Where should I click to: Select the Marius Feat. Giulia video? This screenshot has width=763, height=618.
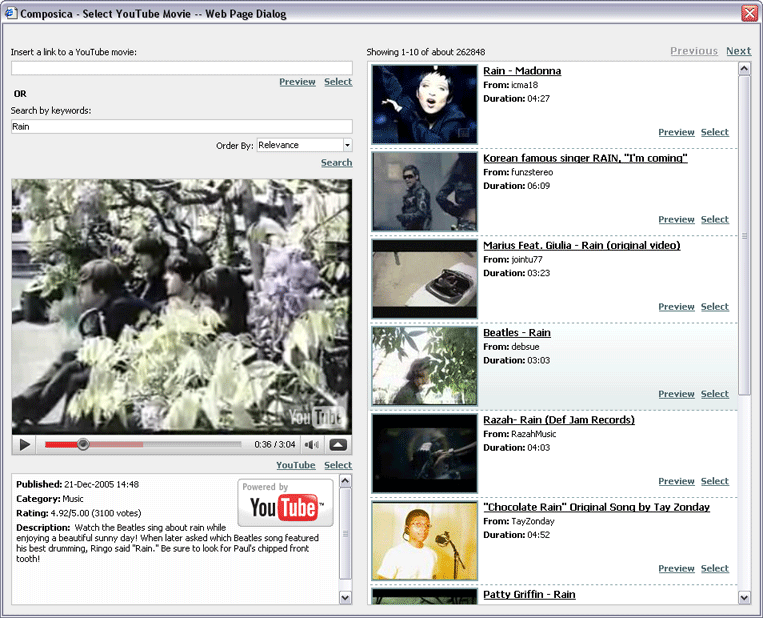(714, 307)
